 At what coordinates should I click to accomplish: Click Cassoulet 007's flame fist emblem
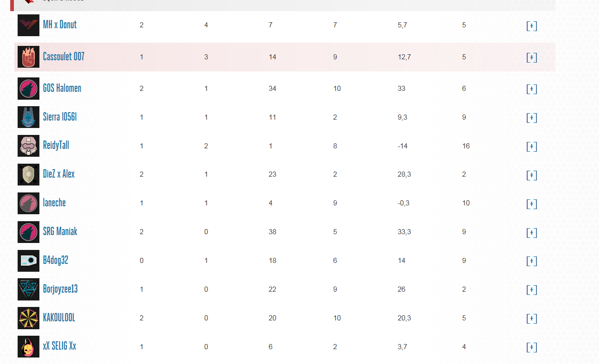tap(28, 57)
